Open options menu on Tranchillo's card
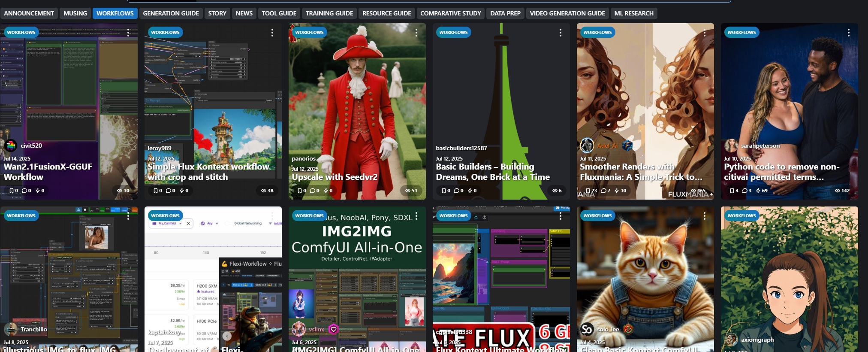 (128, 216)
